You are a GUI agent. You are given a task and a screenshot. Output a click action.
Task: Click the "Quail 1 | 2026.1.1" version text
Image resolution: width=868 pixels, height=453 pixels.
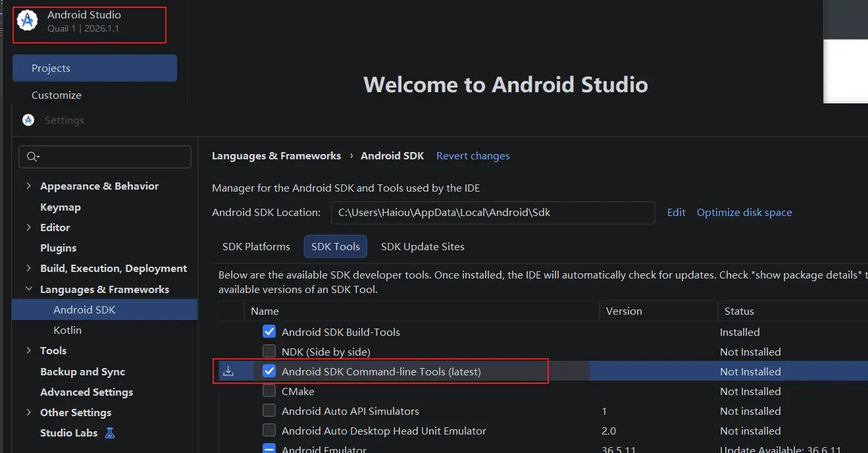(x=84, y=28)
